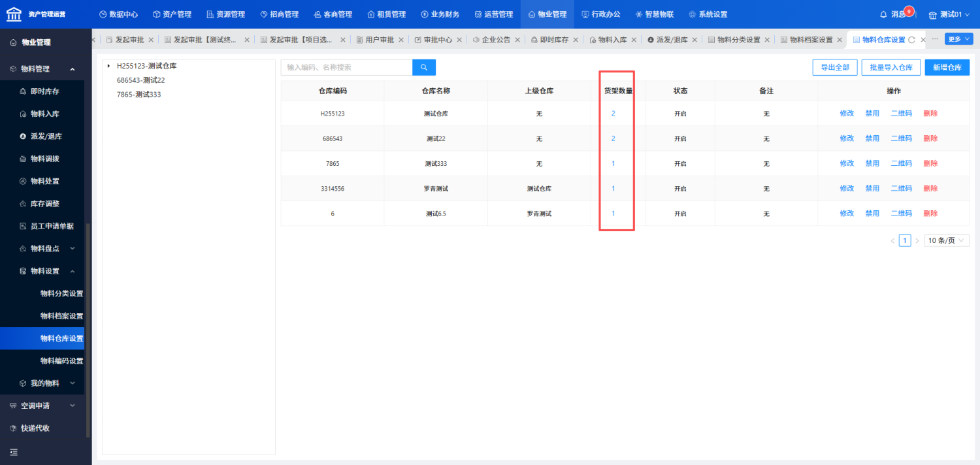This screenshot has width=980, height=465.
Task: Click the 资产管理运营 logo icon
Action: click(x=14, y=14)
